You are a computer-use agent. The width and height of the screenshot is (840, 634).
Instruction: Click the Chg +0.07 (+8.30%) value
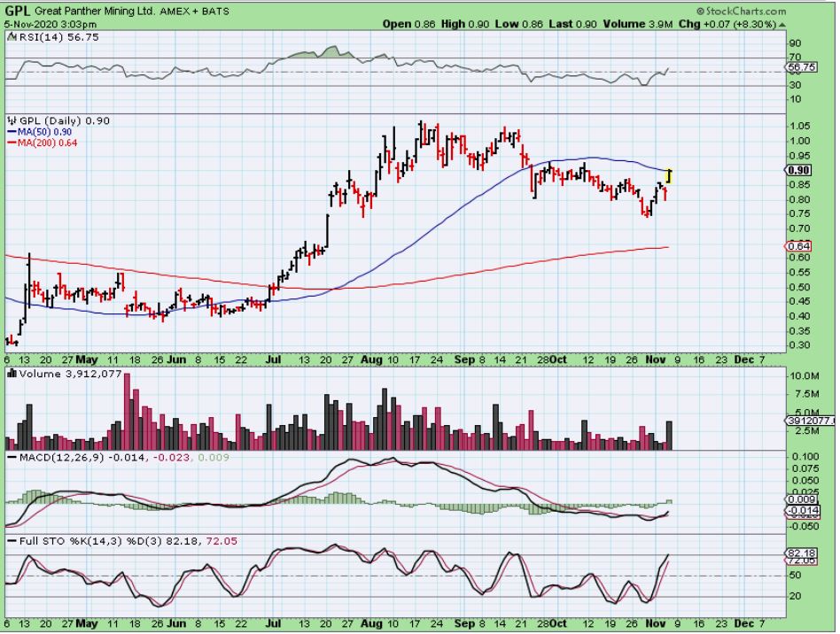(727, 24)
